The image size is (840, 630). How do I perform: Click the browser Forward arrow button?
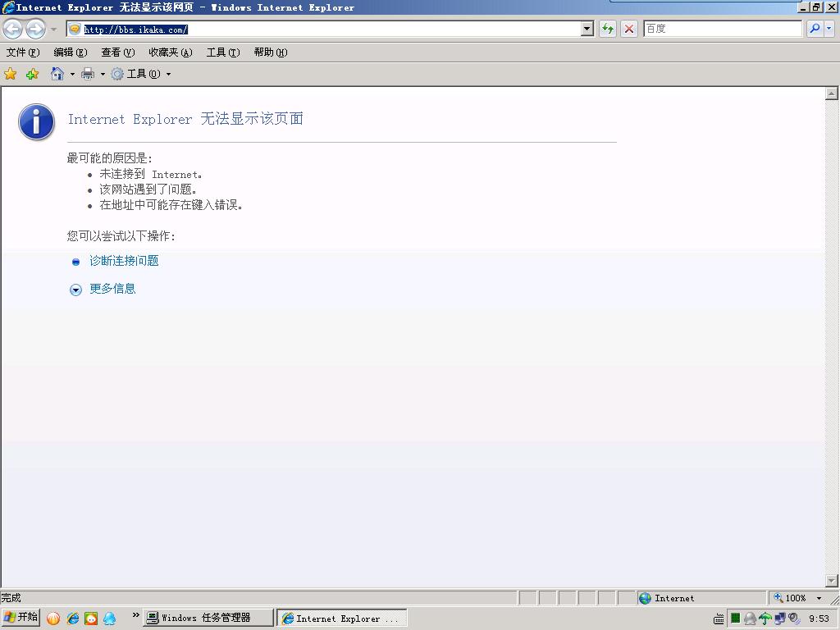pyautogui.click(x=35, y=29)
